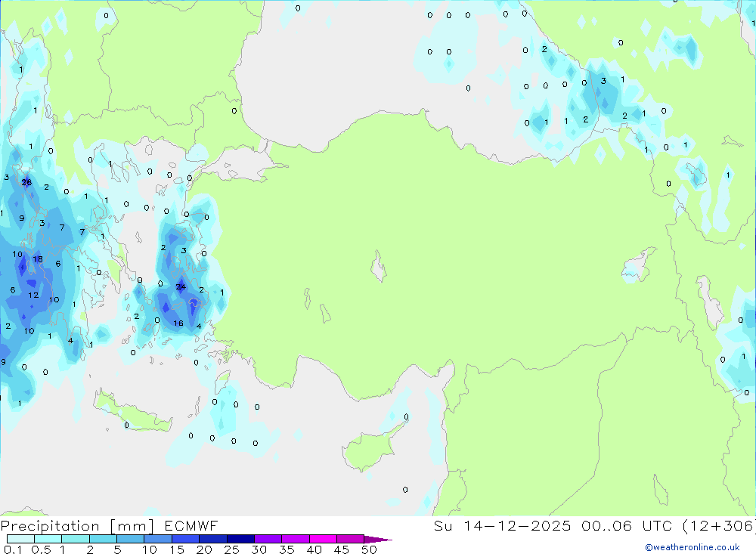This screenshot has width=756, height=554.
Task: Click the 0.5–1 mm legend swatch
Action: [x=48, y=539]
